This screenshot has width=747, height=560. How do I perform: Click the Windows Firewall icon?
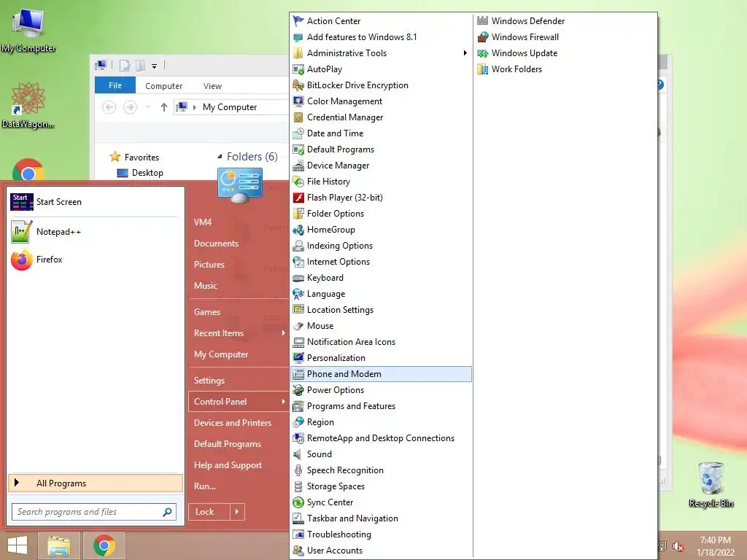tap(483, 37)
